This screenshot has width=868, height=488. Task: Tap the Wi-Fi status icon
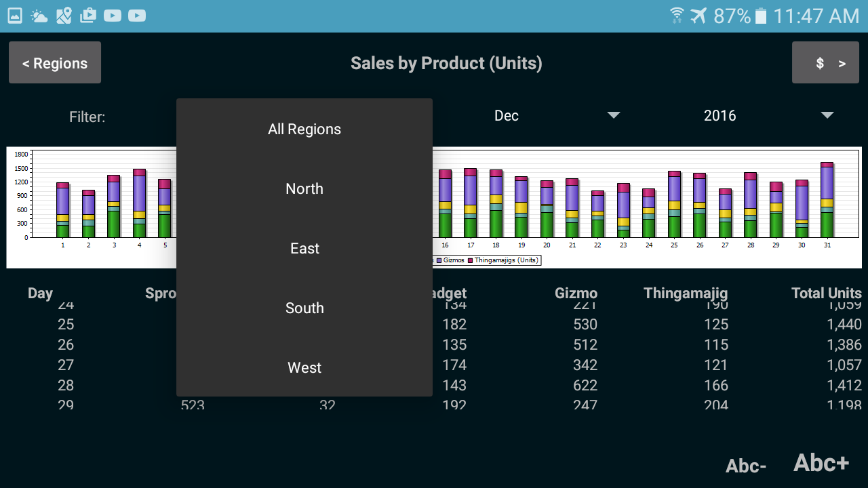point(677,16)
